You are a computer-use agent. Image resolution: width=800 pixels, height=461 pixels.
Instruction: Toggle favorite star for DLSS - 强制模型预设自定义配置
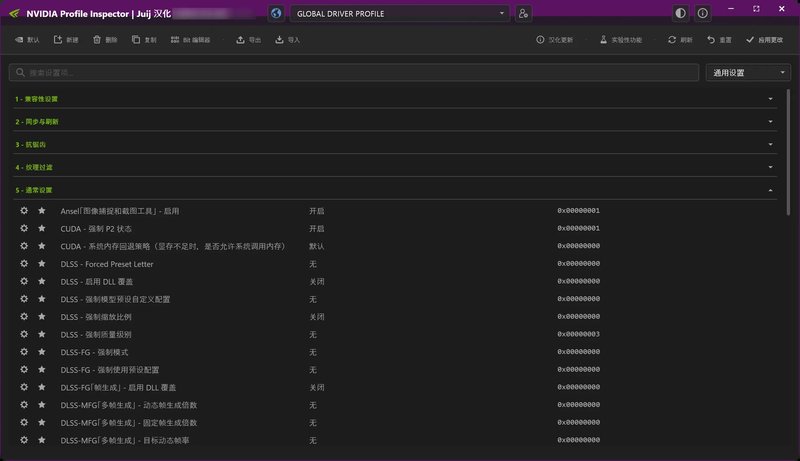pyautogui.click(x=42, y=299)
